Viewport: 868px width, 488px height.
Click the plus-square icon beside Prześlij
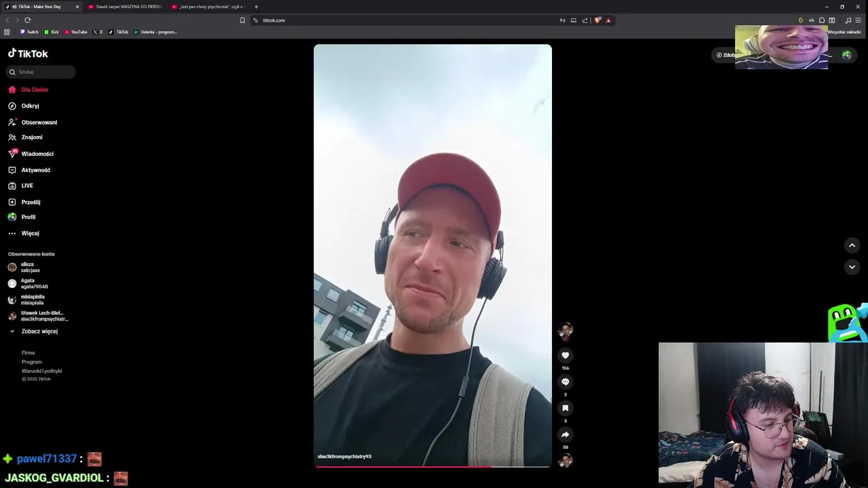12,202
